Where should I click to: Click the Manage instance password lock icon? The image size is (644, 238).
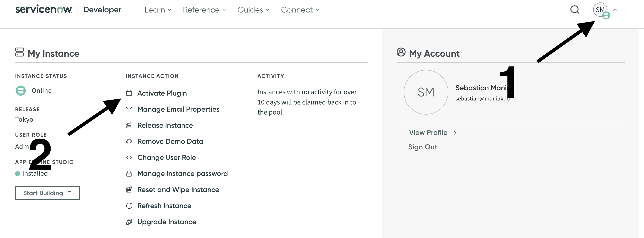click(x=129, y=174)
